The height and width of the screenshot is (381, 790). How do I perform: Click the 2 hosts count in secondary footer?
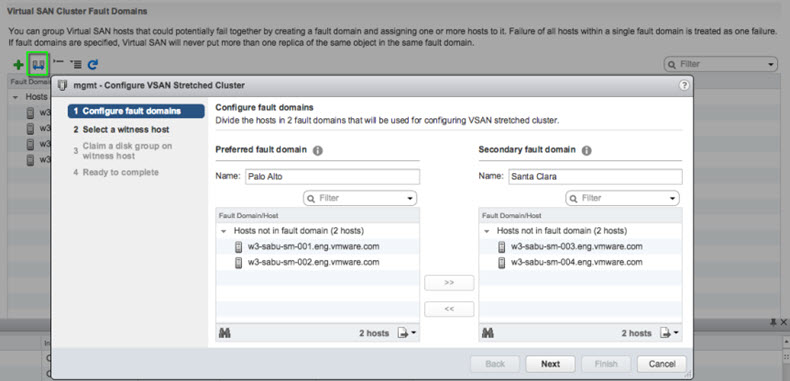pyautogui.click(x=636, y=333)
